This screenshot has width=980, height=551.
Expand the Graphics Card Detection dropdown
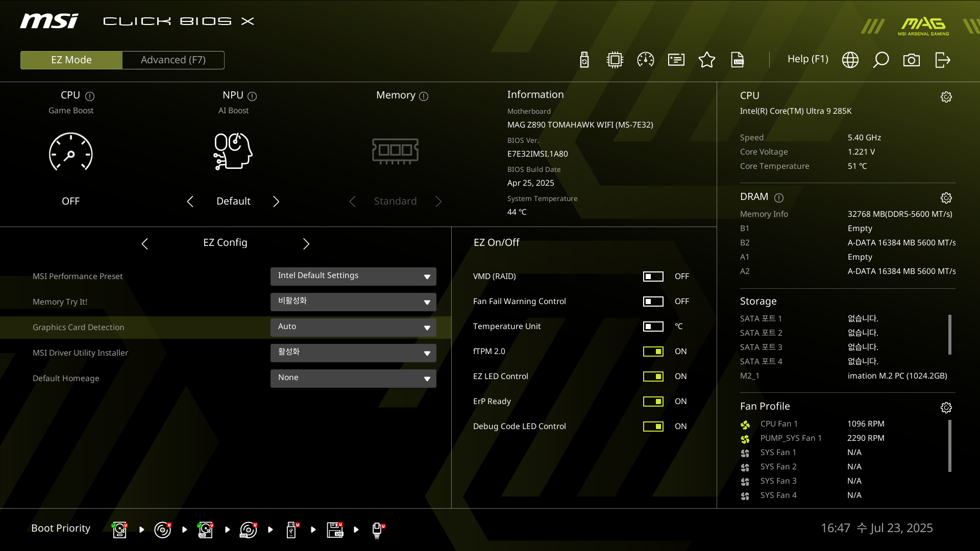click(x=353, y=327)
